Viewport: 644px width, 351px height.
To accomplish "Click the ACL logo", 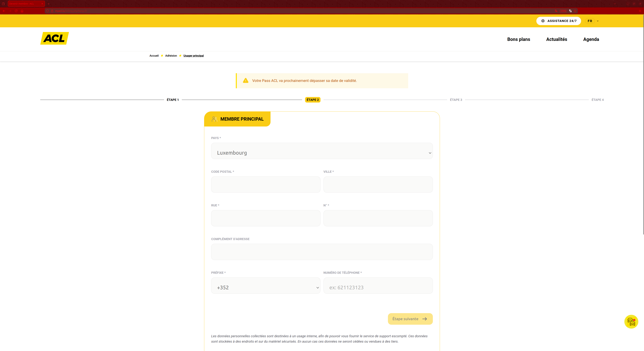I will (x=55, y=38).
